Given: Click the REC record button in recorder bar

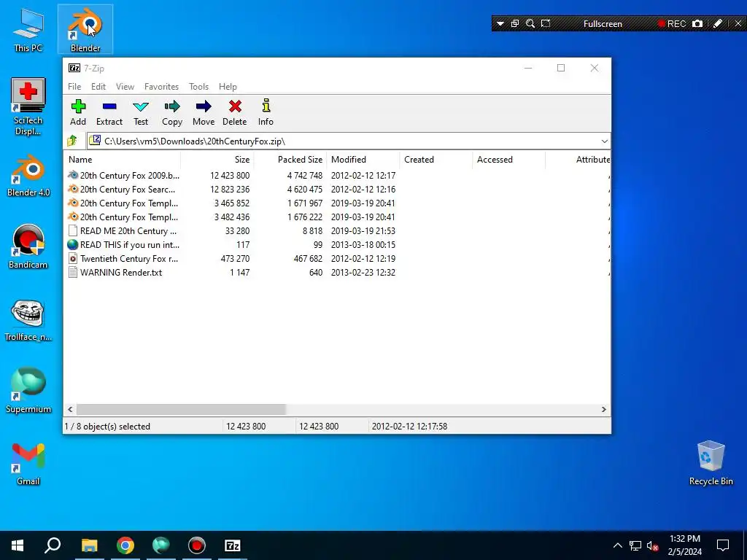Looking at the screenshot, I should tap(672, 24).
